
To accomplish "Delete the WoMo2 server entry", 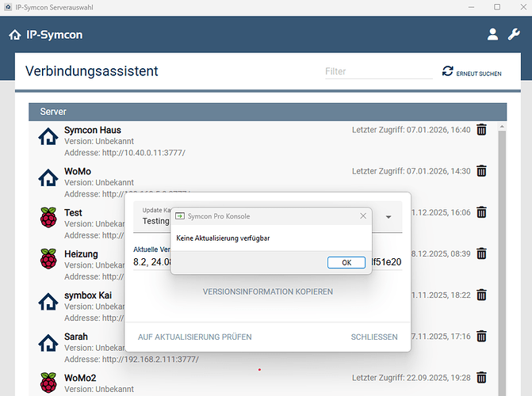I will point(481,377).
